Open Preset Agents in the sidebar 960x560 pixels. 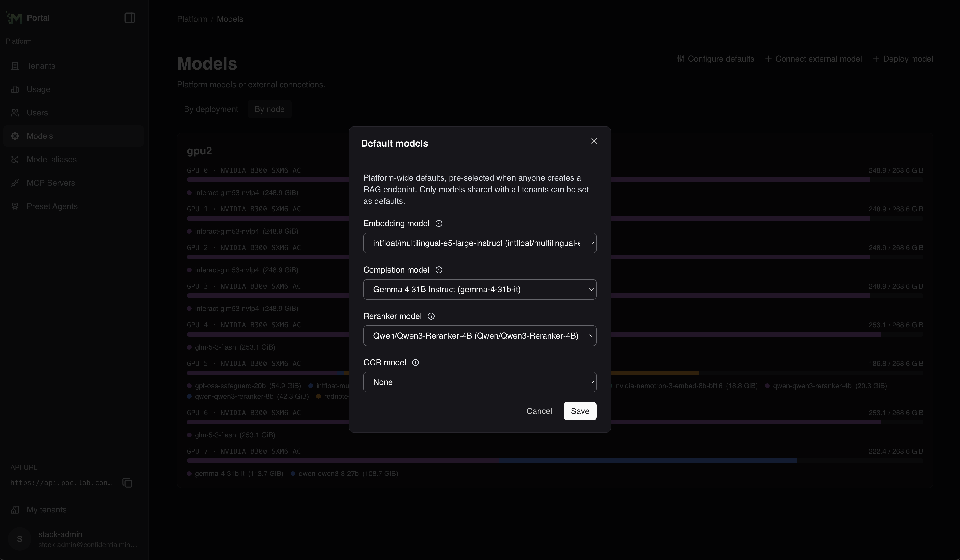tap(73, 206)
